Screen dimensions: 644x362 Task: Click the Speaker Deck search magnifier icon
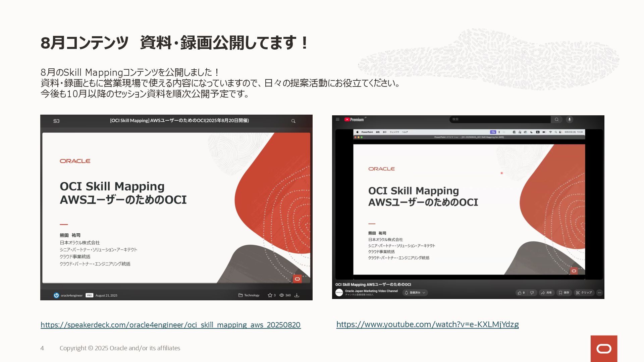tap(293, 121)
